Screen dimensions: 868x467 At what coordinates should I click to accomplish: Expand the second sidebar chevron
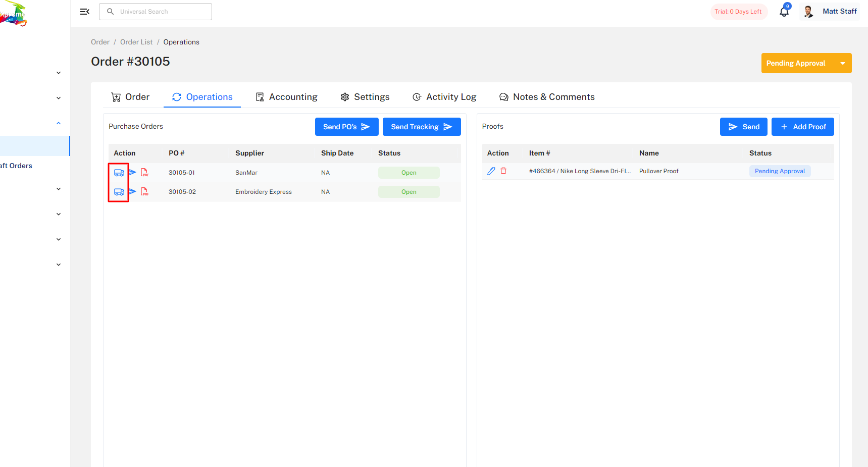coord(59,98)
